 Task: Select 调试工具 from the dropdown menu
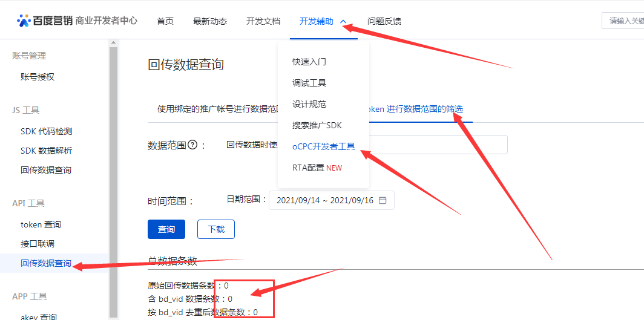click(309, 83)
